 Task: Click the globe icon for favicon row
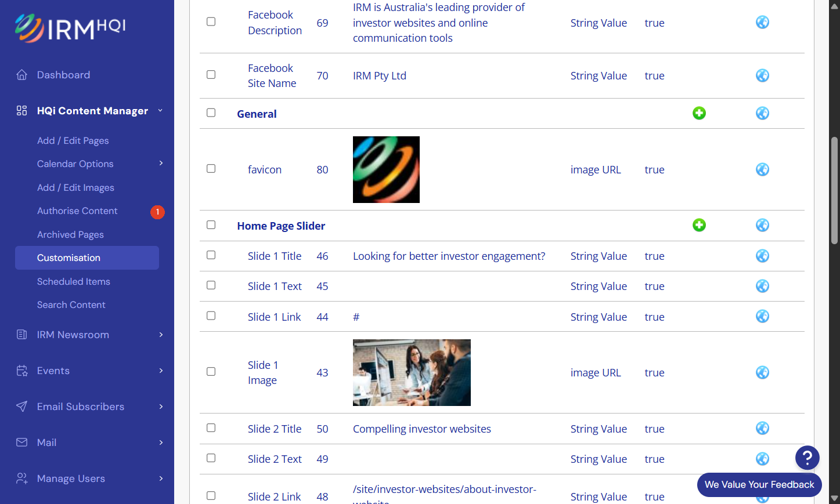(762, 169)
